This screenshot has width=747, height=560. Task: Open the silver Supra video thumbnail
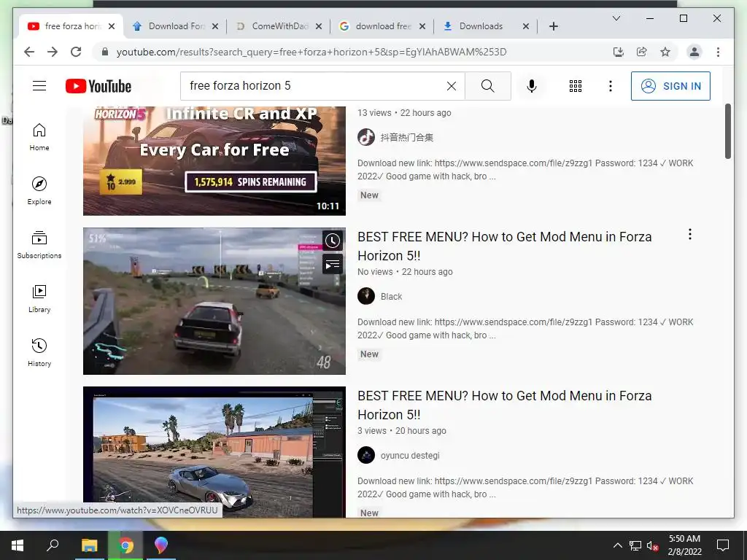(214, 452)
